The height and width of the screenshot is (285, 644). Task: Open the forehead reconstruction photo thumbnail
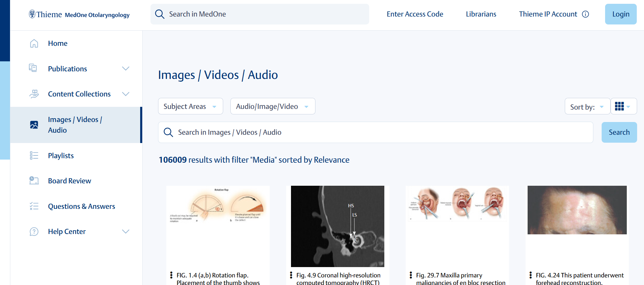coord(577,210)
